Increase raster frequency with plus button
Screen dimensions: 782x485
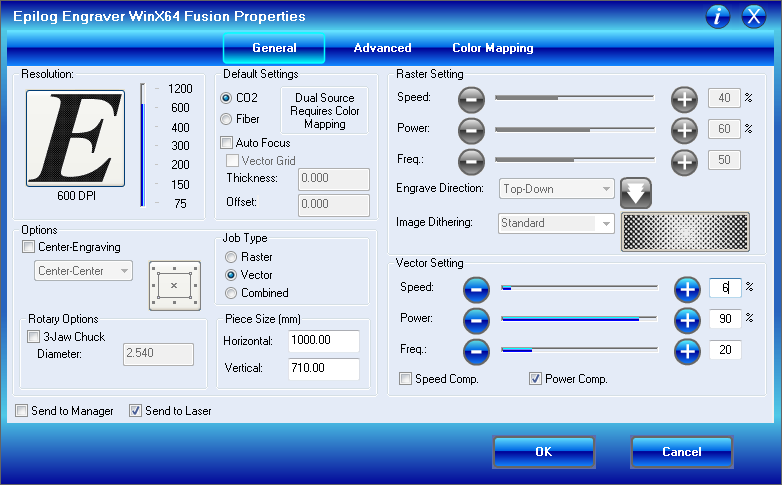click(684, 162)
